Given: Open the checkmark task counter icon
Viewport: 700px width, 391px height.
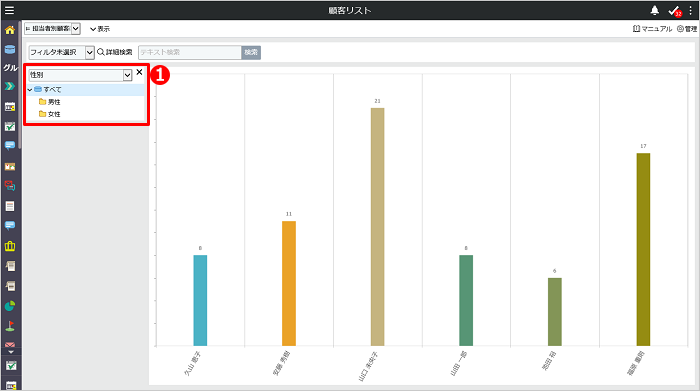Looking at the screenshot, I should (675, 11).
